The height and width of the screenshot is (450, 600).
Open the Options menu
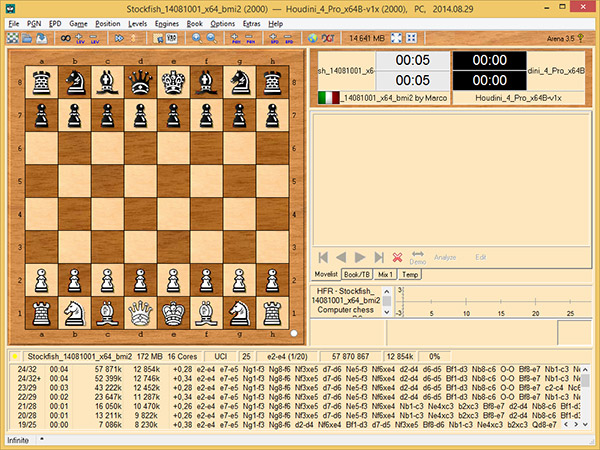point(223,24)
